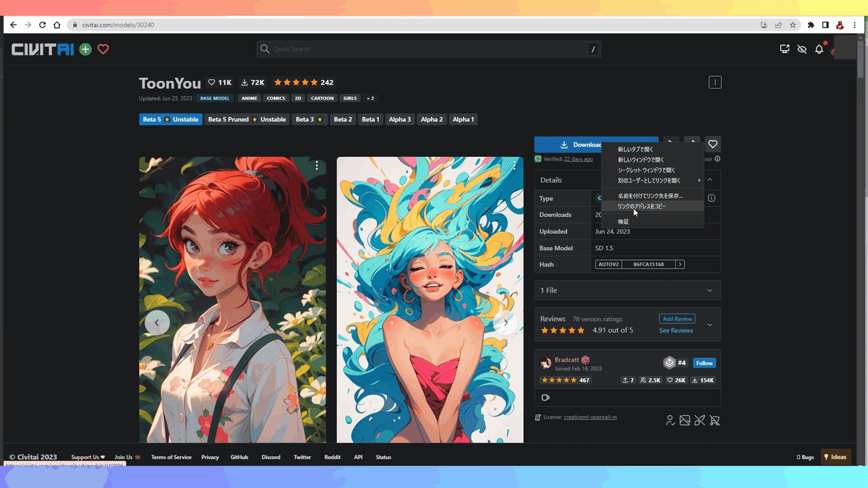Choose 検証 in context menu
This screenshot has height=488, width=868.
coord(653,221)
